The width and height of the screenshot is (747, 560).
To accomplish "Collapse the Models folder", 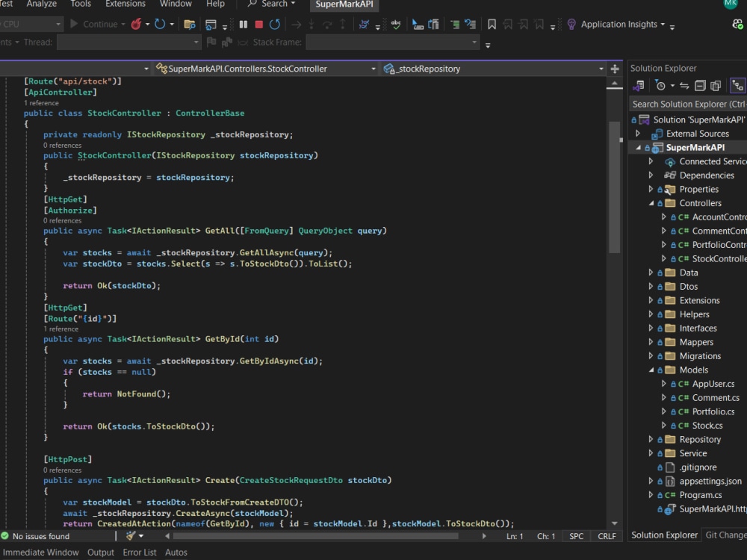I will tap(651, 370).
